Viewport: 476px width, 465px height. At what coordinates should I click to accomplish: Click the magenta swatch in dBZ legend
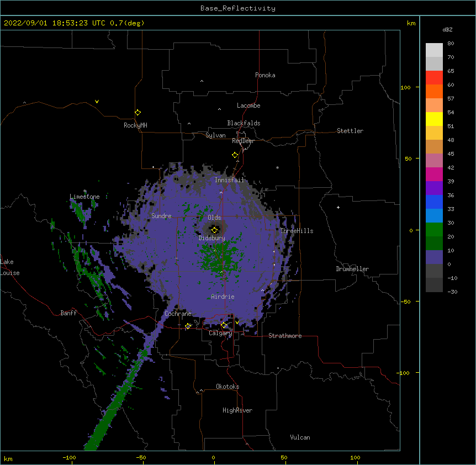pyautogui.click(x=434, y=174)
